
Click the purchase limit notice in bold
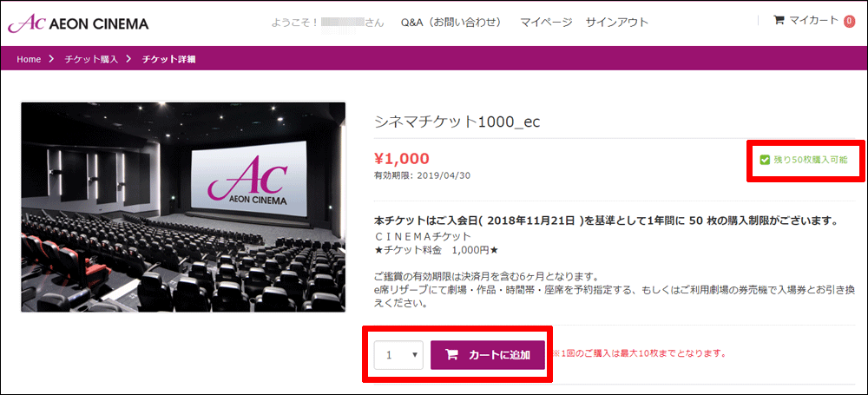point(606,221)
